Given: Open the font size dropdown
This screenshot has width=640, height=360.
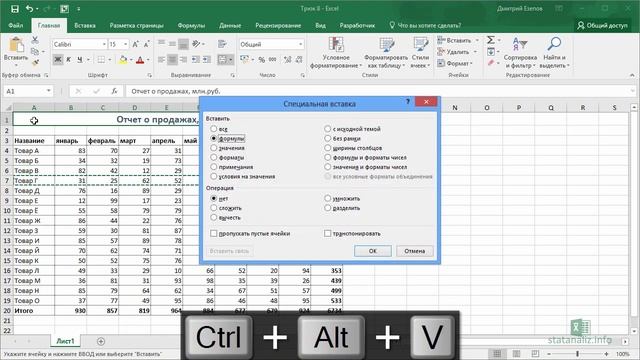Looking at the screenshot, I should [125, 44].
